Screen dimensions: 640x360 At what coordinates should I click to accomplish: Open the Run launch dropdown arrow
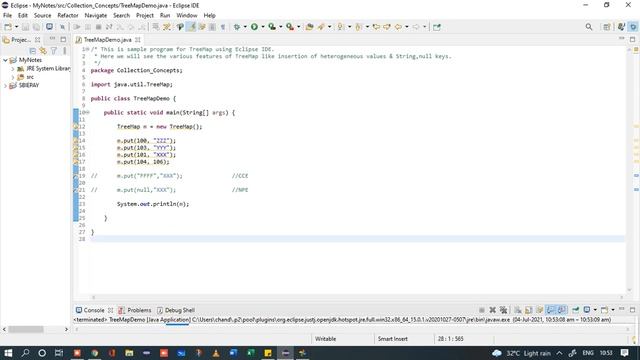click(263, 27)
